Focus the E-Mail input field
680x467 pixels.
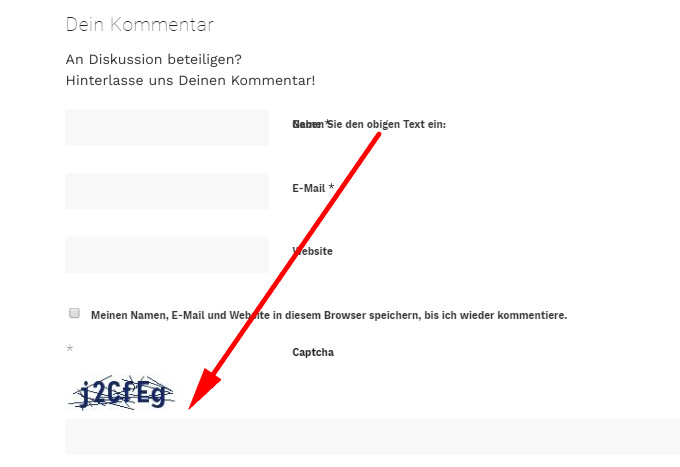pos(167,191)
